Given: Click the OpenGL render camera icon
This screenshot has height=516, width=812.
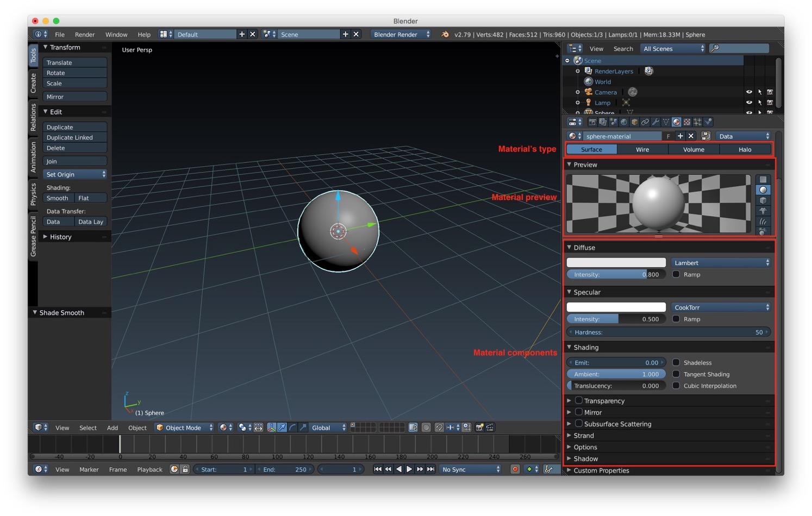Looking at the screenshot, I should tap(479, 428).
